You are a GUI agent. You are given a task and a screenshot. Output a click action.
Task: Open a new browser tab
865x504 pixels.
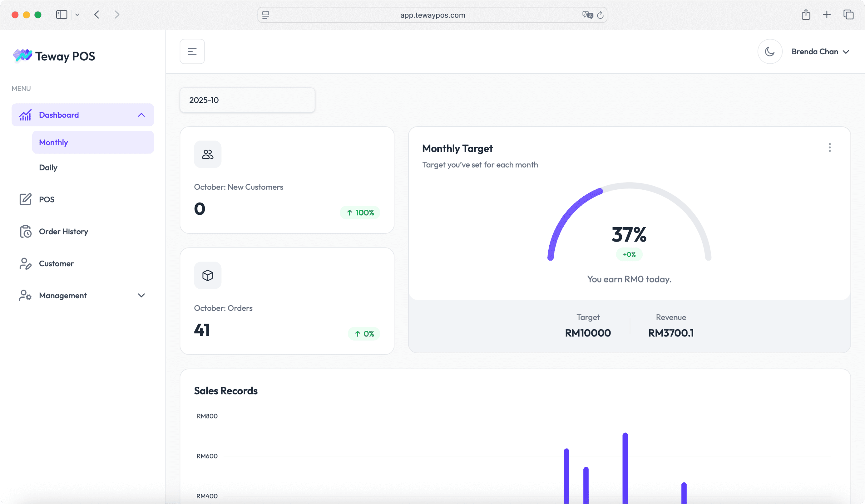coord(827,15)
